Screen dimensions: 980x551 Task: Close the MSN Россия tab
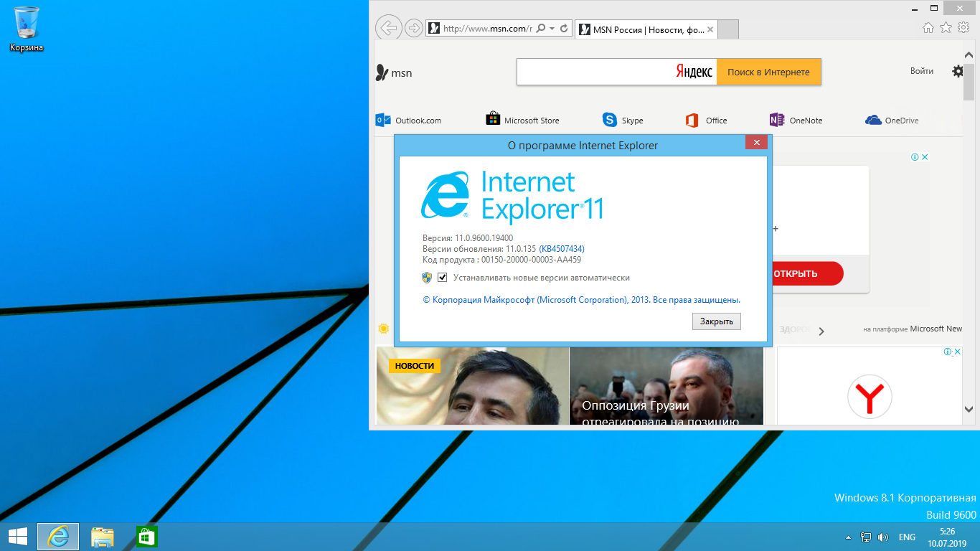(x=710, y=29)
